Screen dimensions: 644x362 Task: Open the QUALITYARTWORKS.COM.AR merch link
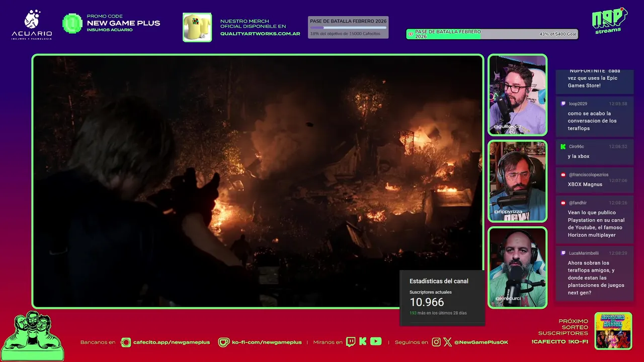click(x=260, y=34)
